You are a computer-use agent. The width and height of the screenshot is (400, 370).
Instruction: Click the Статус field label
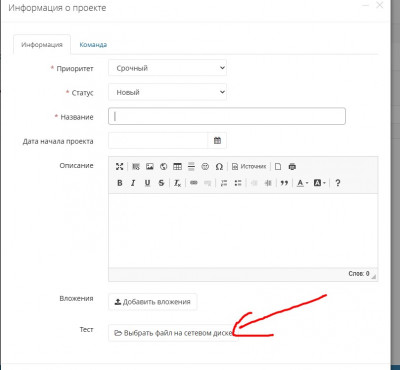coord(82,93)
